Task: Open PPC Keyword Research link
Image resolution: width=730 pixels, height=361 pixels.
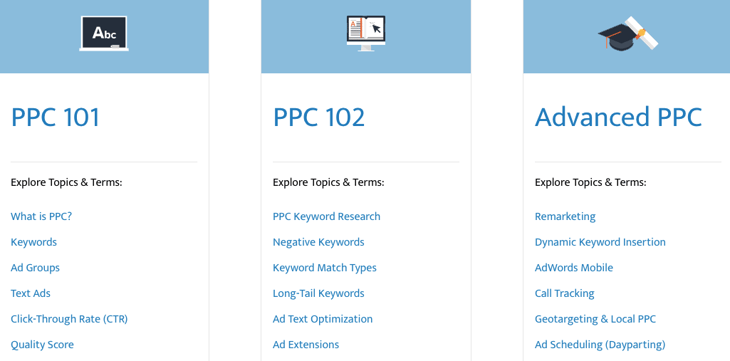Action: (x=326, y=217)
